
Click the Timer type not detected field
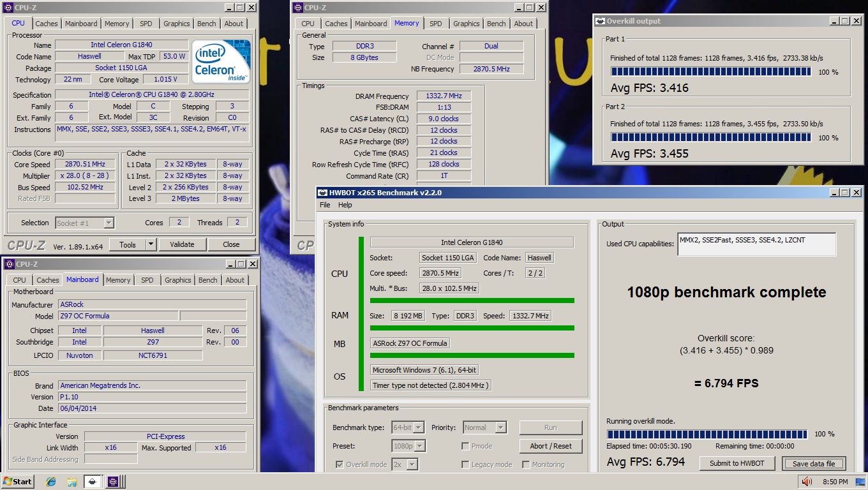431,385
